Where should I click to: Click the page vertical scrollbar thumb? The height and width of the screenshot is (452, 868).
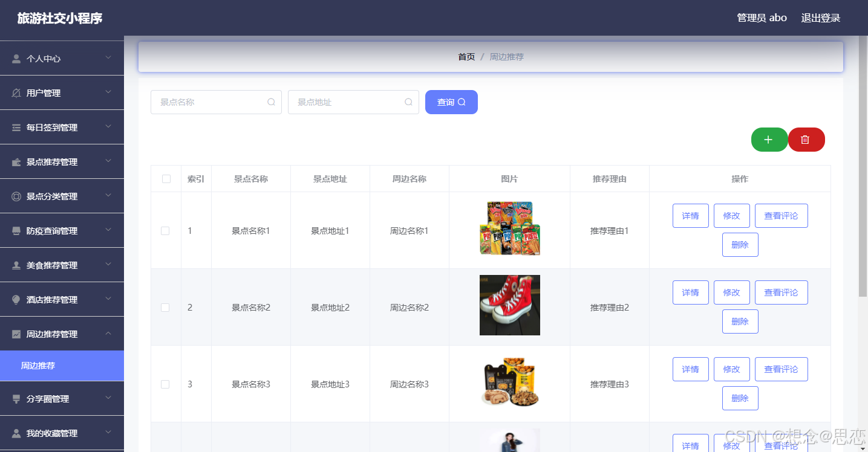[863, 166]
